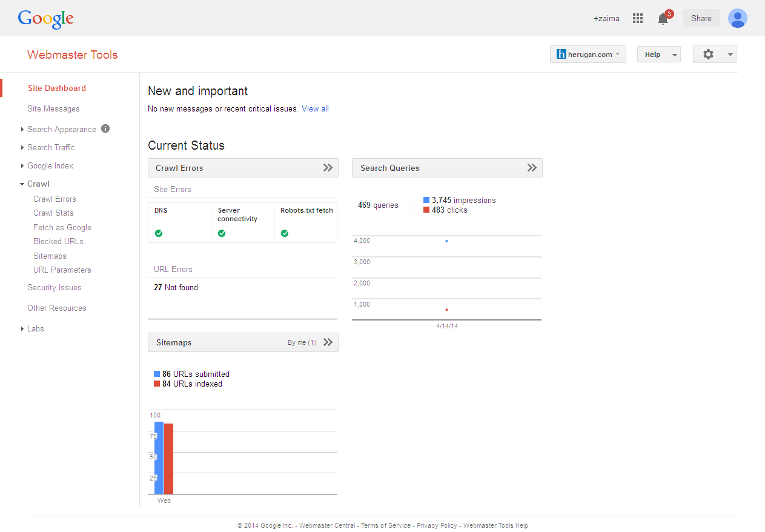
Task: Open the Help dropdown menu
Action: click(659, 55)
